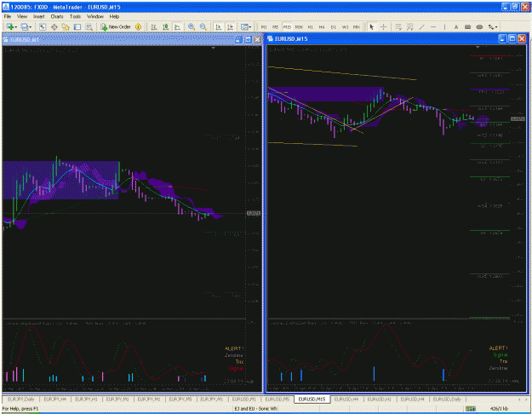Maximize the EURUSD,M15 chart window

click(512, 38)
